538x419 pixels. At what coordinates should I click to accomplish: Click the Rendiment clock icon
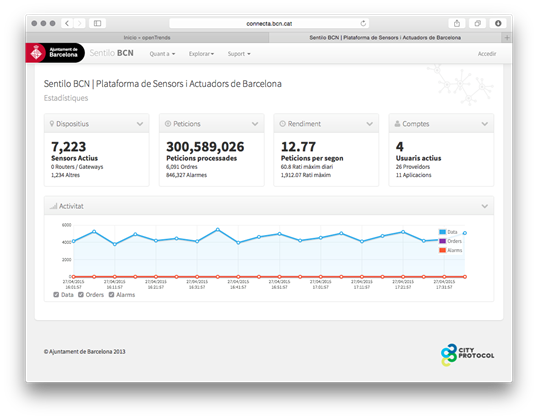[x=282, y=124]
